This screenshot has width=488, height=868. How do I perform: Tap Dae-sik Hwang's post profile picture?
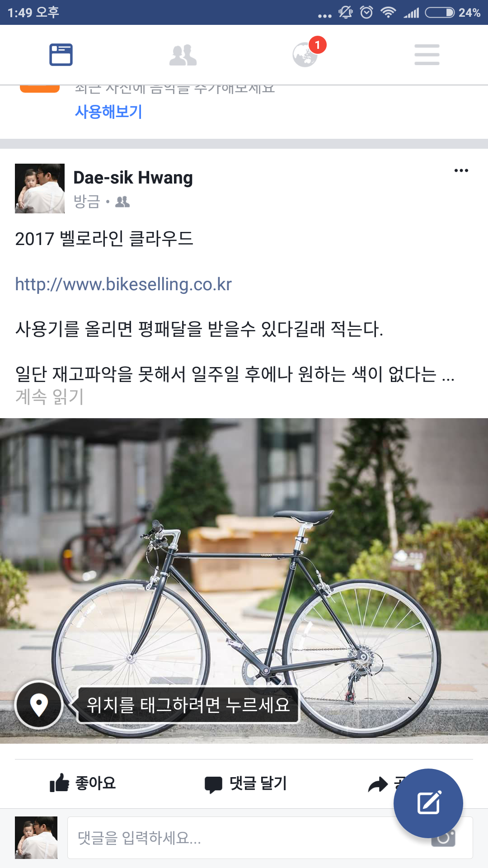tap(40, 189)
